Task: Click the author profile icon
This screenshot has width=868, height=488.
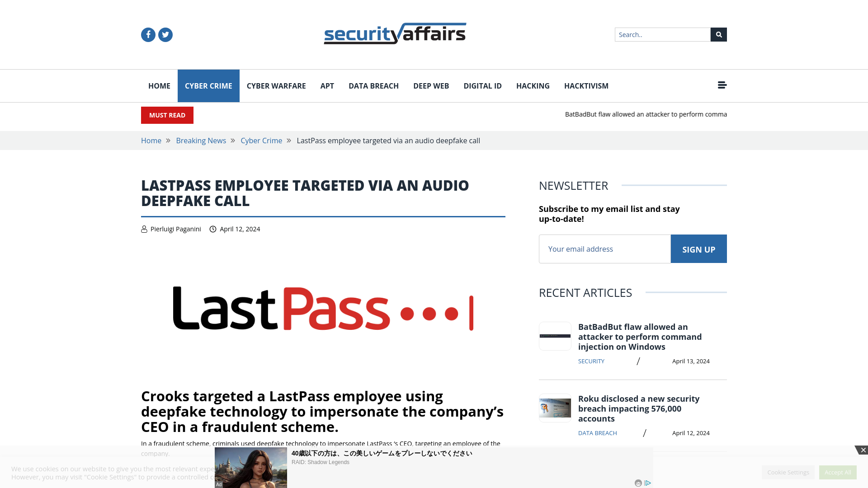Action: [x=144, y=229]
